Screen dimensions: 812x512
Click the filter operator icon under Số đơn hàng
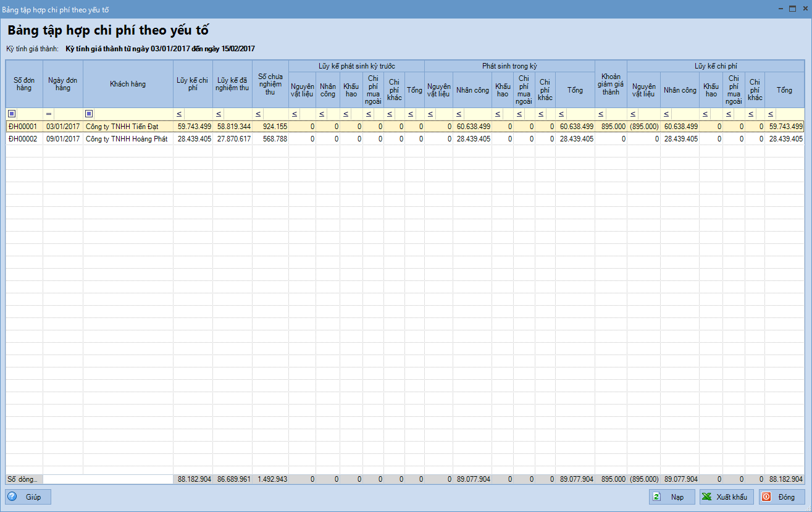pos(11,114)
